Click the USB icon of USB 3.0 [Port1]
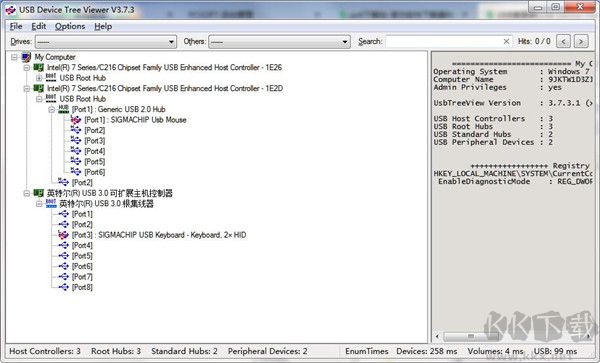This screenshot has width=600, height=363. coord(63,214)
